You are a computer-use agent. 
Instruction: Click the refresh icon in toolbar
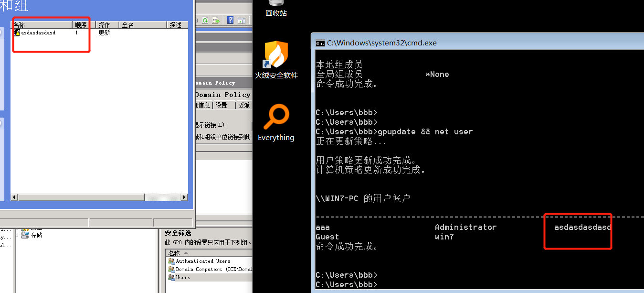(205, 20)
